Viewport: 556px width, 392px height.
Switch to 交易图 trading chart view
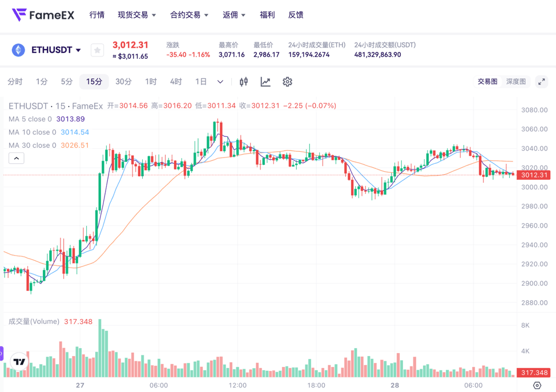point(487,82)
